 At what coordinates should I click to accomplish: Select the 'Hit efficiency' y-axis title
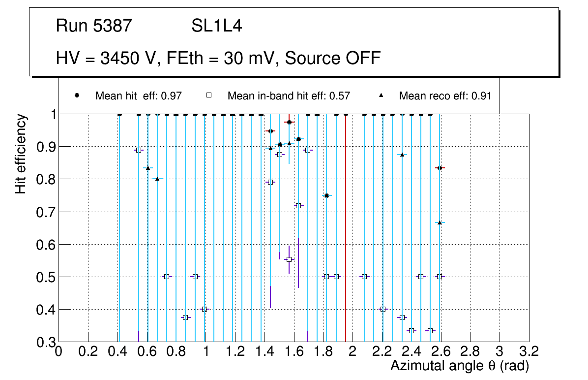[20, 154]
